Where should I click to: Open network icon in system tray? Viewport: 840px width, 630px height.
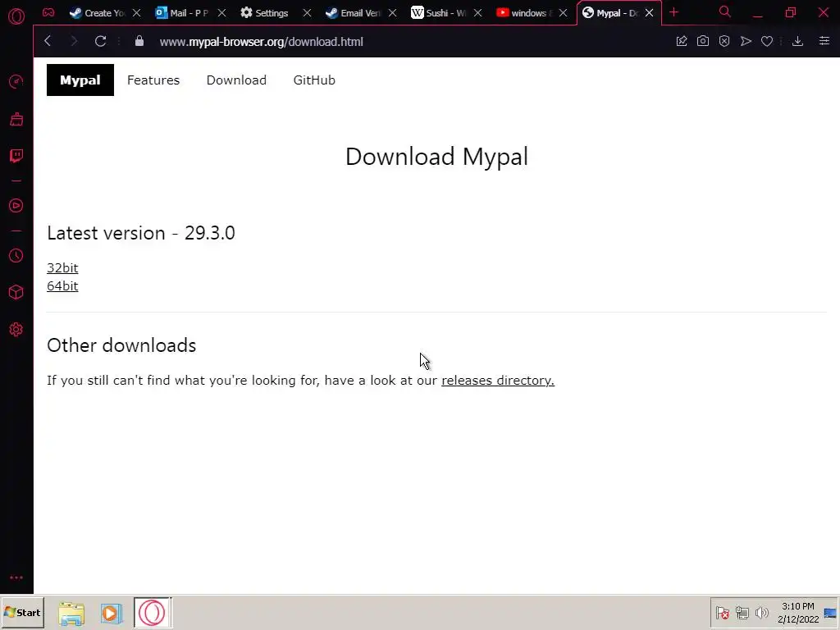point(742,612)
